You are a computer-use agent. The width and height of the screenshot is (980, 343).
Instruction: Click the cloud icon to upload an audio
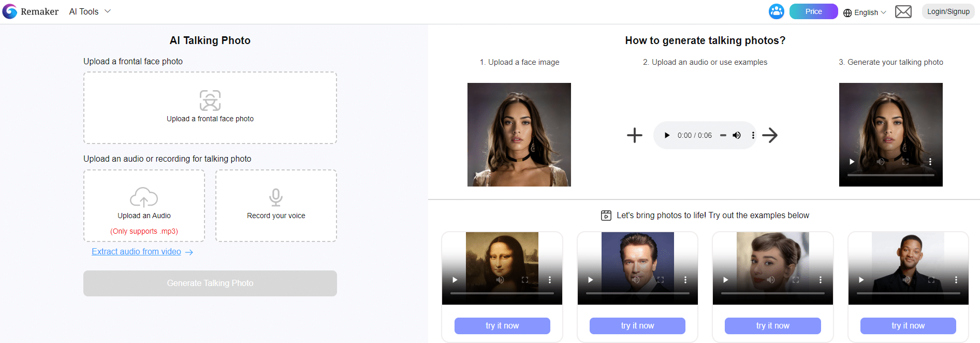143,197
